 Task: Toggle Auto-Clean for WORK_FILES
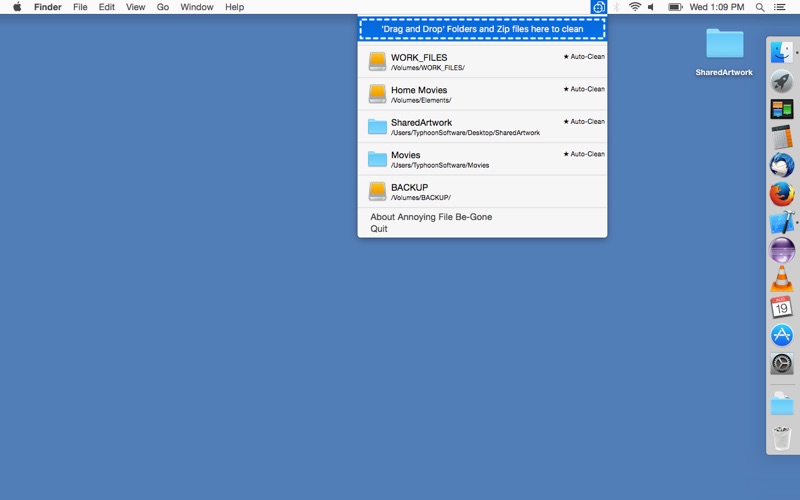coord(584,57)
